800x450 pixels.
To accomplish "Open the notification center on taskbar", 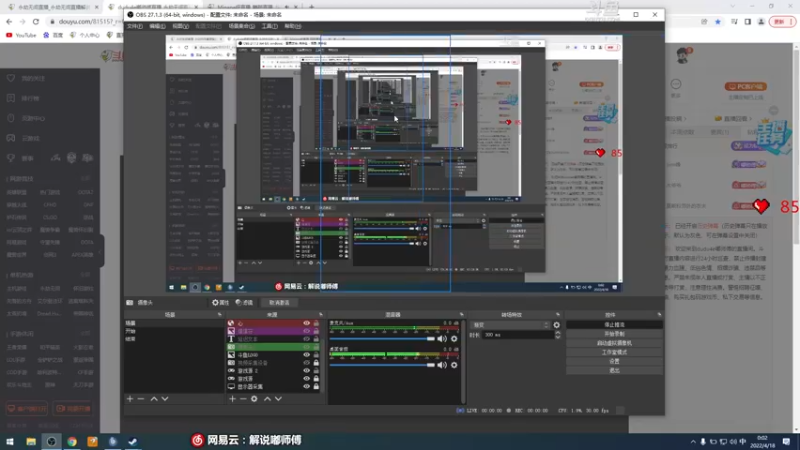I will 786,441.
